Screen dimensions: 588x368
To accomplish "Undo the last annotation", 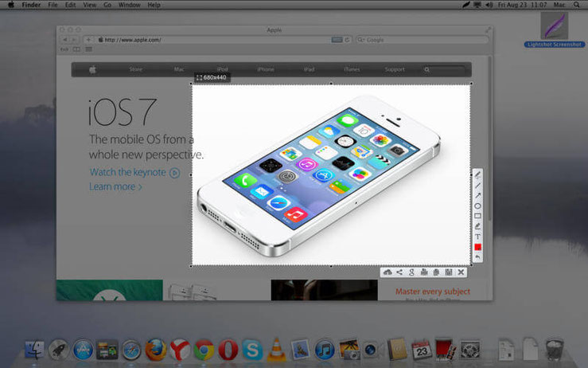I will click(477, 256).
